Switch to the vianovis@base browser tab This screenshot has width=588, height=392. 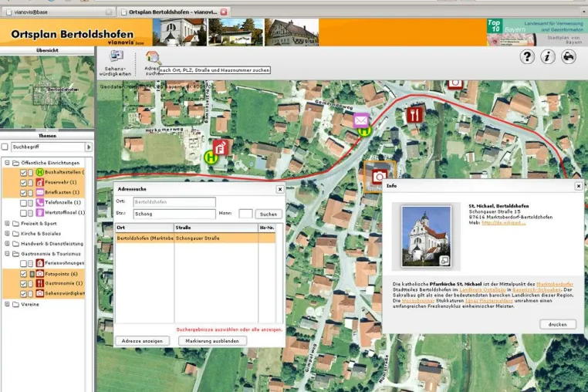tap(58, 12)
